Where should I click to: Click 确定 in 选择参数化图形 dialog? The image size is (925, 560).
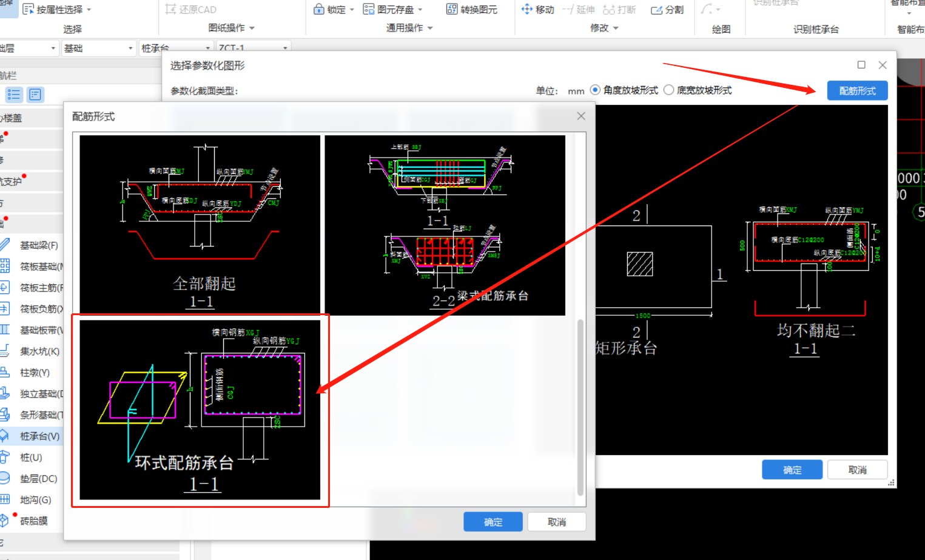(x=792, y=470)
